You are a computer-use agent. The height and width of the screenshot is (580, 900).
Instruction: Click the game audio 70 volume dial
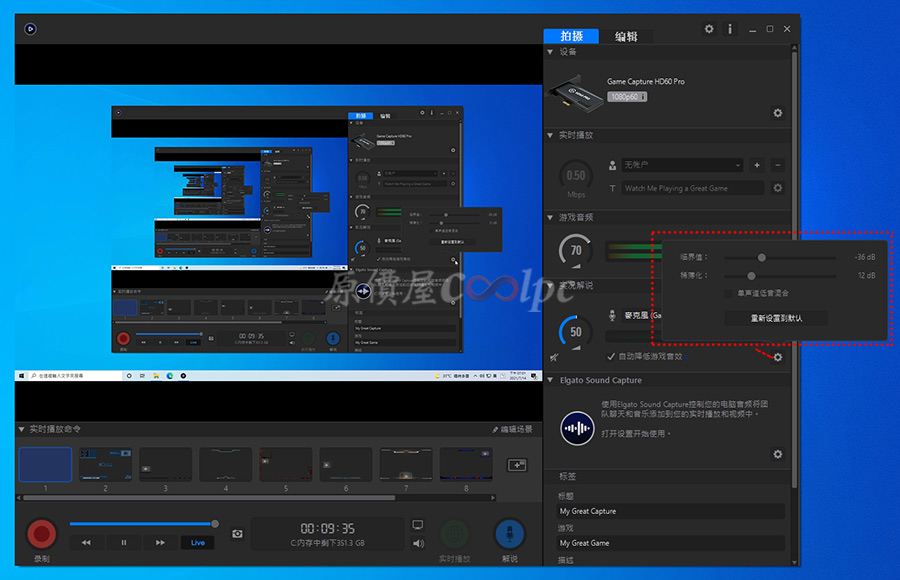576,250
